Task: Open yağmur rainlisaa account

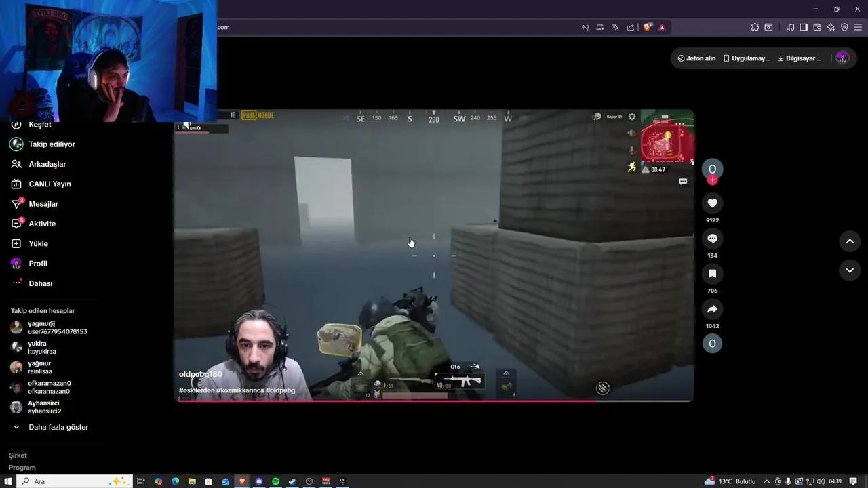Action: point(31,367)
